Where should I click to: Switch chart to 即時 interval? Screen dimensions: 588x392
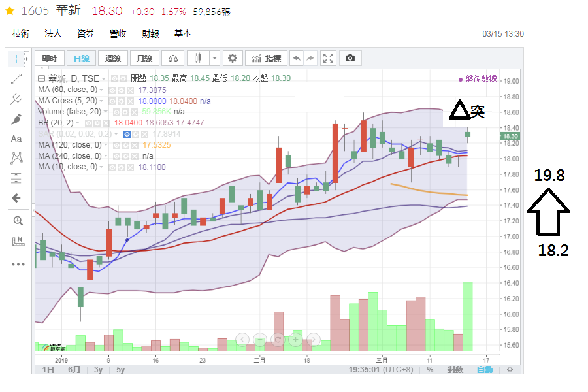(50, 58)
